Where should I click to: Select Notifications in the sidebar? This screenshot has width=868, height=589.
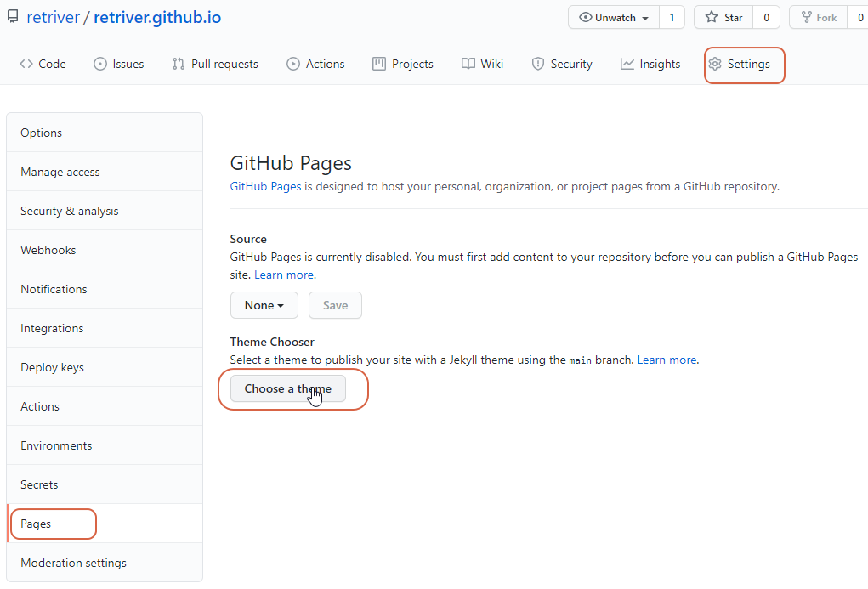pos(105,289)
